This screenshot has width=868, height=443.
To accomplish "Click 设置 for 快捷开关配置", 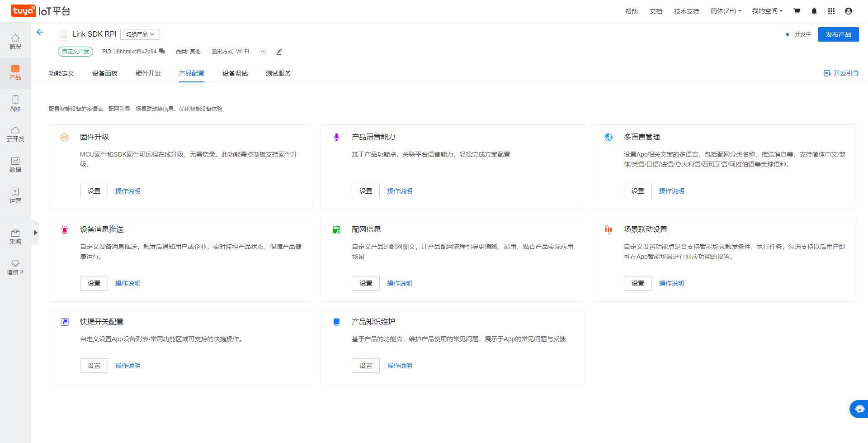I will pos(94,366).
